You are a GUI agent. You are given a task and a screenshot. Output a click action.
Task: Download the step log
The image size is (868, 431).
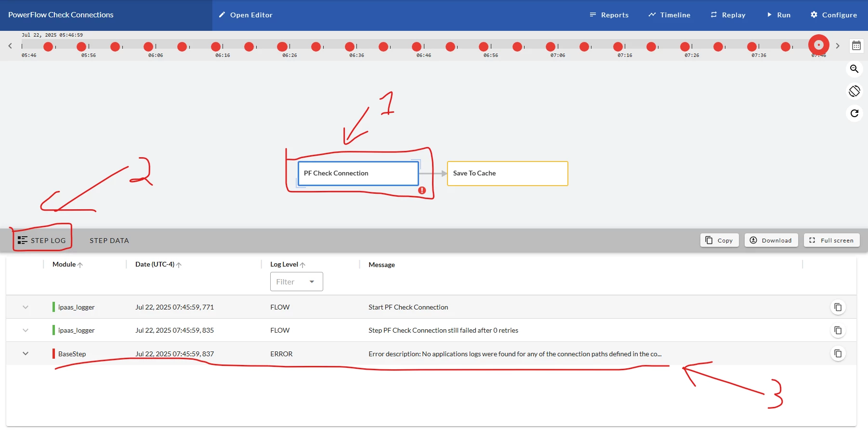[x=771, y=241]
